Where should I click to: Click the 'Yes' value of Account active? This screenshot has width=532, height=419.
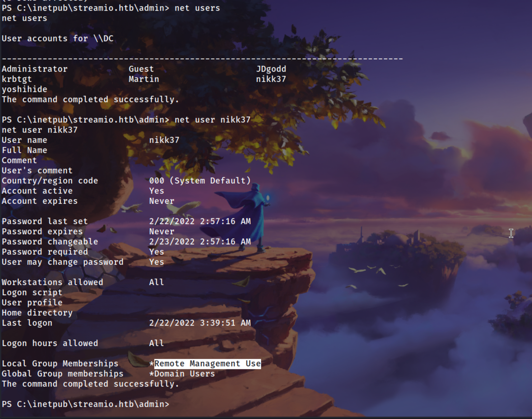click(x=156, y=191)
